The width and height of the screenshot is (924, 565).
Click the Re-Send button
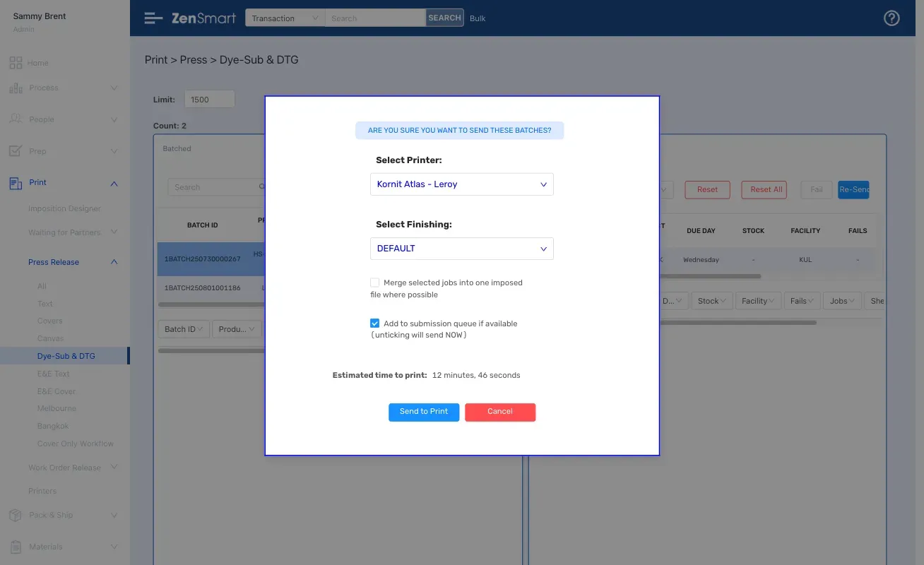coord(853,190)
